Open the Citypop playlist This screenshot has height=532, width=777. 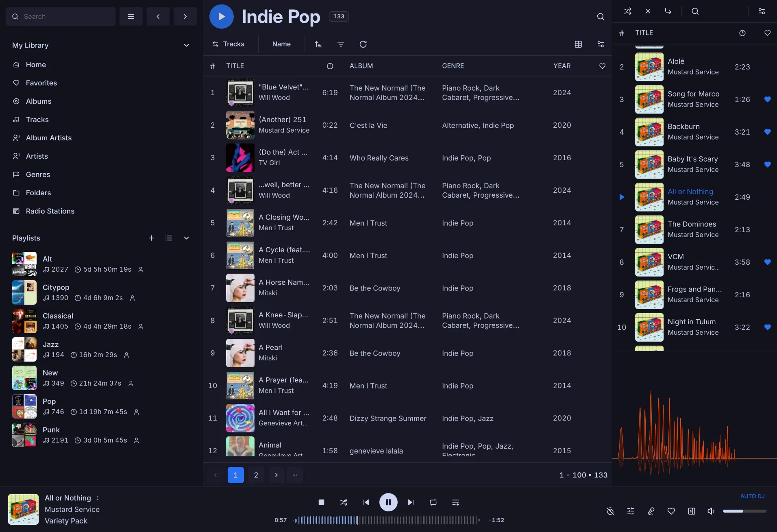pos(102,292)
